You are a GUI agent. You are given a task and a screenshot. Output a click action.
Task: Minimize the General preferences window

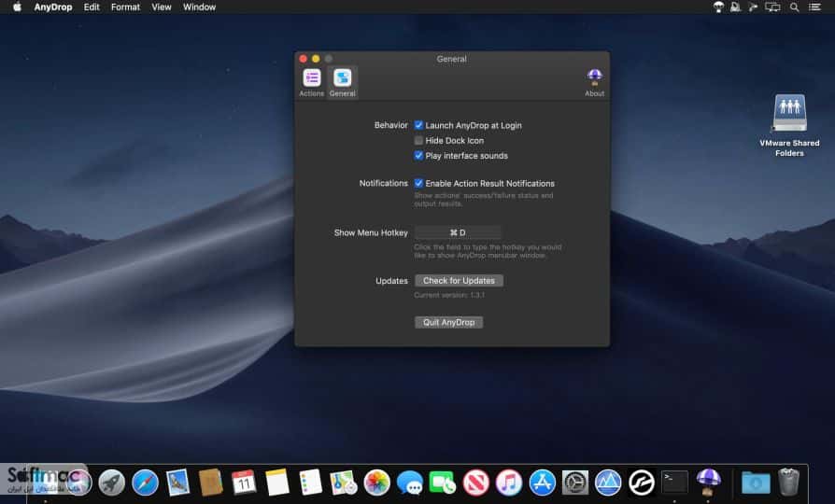pyautogui.click(x=316, y=59)
